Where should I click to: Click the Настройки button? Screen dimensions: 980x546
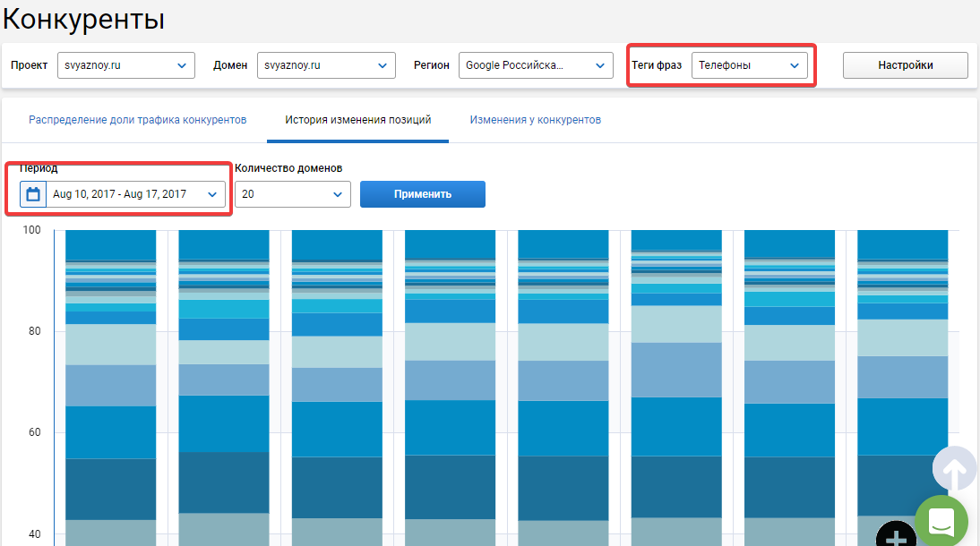tap(905, 65)
